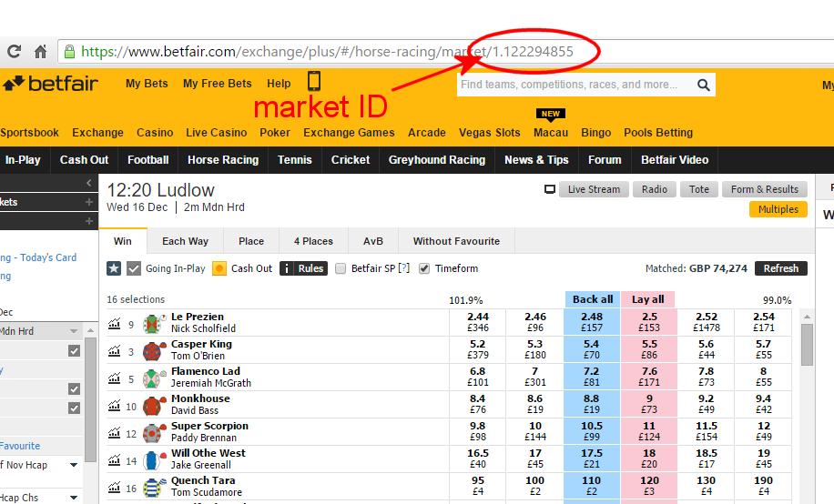The image size is (834, 504).
Task: Open price graph icon for Le Prezien
Action: click(x=115, y=323)
